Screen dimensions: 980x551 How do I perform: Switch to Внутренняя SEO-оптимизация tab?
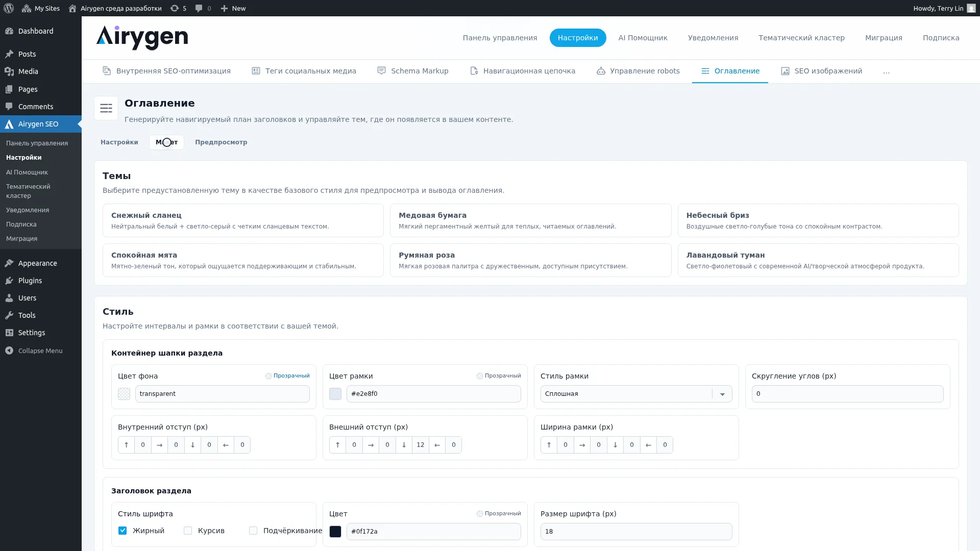pos(166,71)
